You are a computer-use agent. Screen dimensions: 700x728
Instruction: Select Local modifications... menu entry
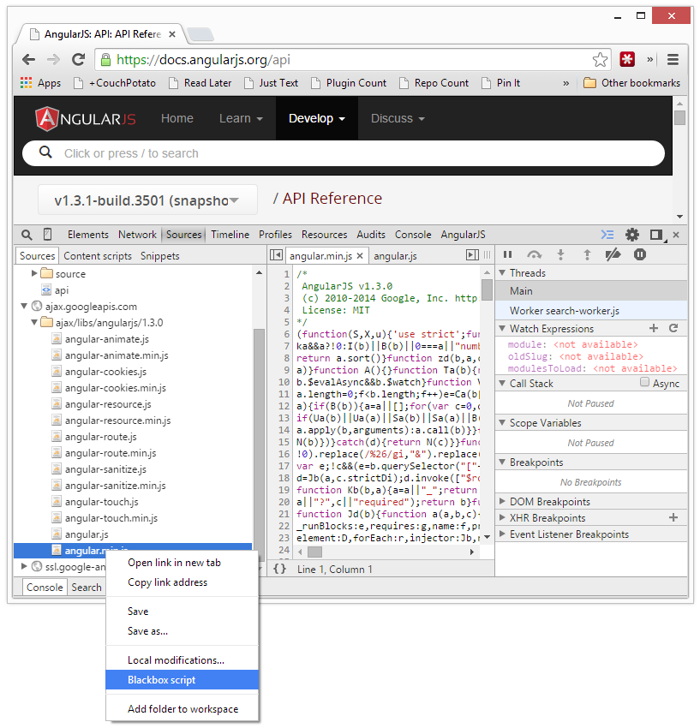182,660
